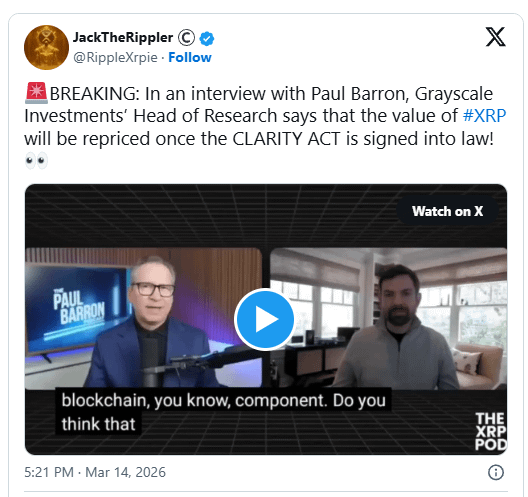The image size is (528, 497).
Task: Click the Watch on X button
Action: (448, 211)
